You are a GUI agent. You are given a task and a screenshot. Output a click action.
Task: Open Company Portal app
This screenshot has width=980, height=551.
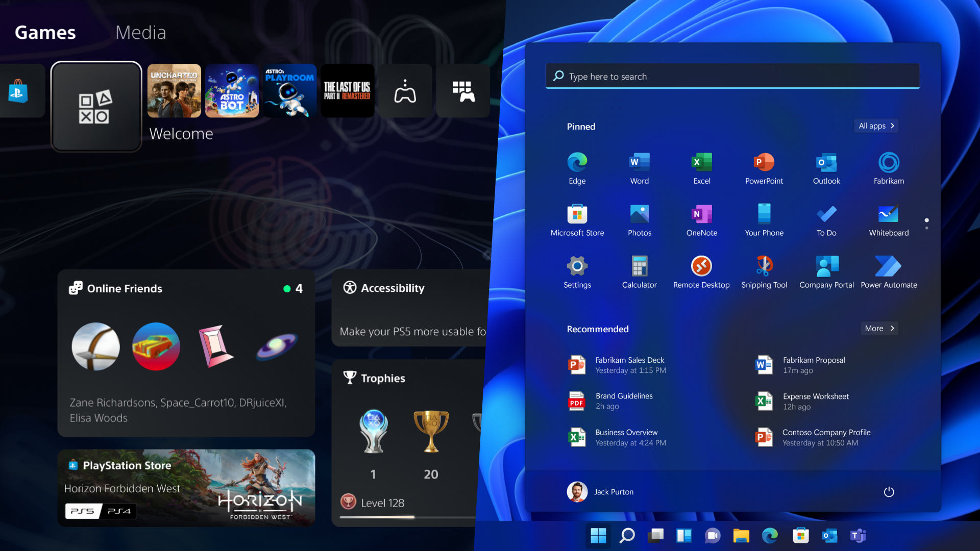(826, 272)
